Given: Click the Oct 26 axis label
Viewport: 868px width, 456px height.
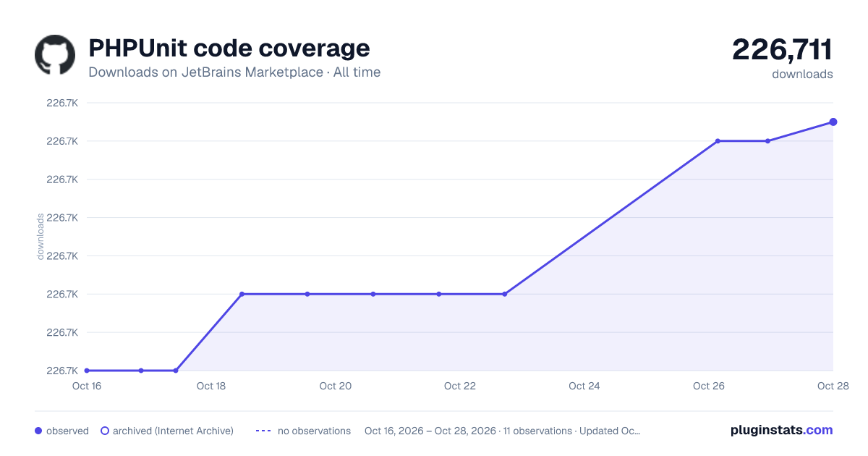Looking at the screenshot, I should click(x=709, y=386).
